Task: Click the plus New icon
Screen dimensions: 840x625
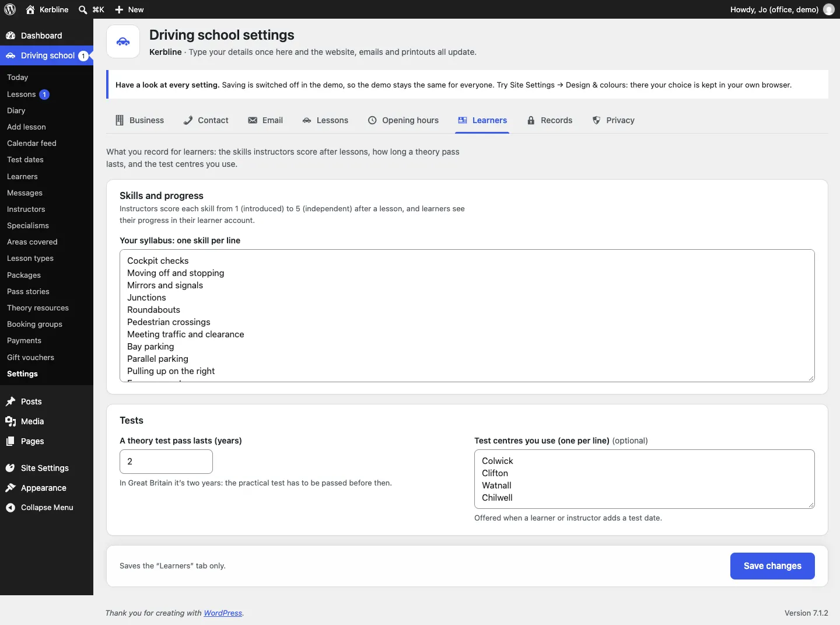Action: (x=119, y=10)
